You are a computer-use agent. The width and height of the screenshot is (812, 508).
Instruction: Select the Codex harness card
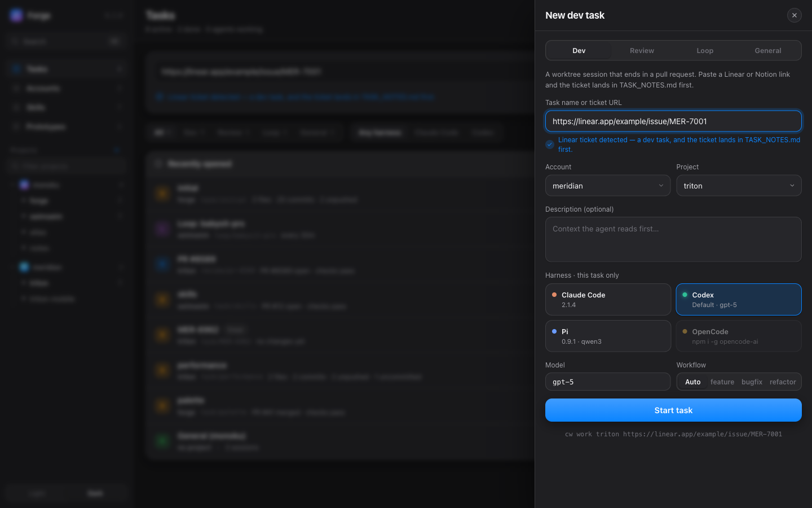739,299
